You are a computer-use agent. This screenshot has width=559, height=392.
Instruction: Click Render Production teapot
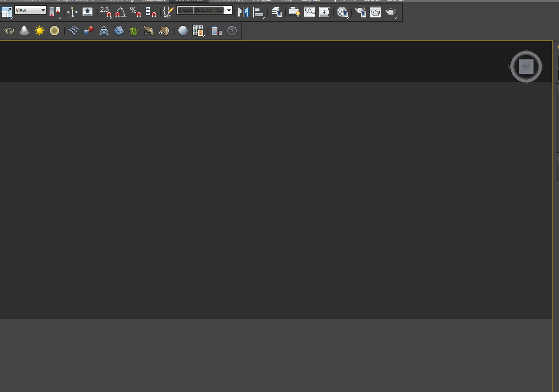[391, 12]
